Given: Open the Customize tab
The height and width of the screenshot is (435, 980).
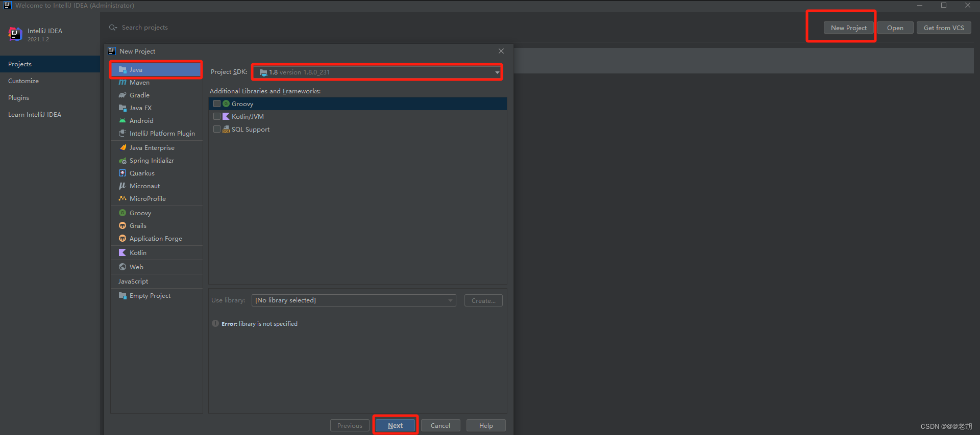Looking at the screenshot, I should tap(50, 81).
